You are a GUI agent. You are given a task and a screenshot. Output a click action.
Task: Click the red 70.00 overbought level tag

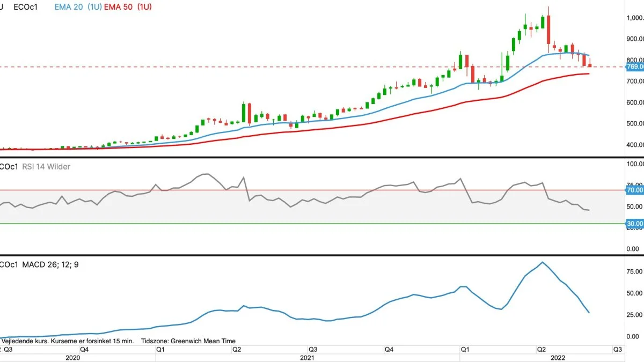[x=635, y=190]
